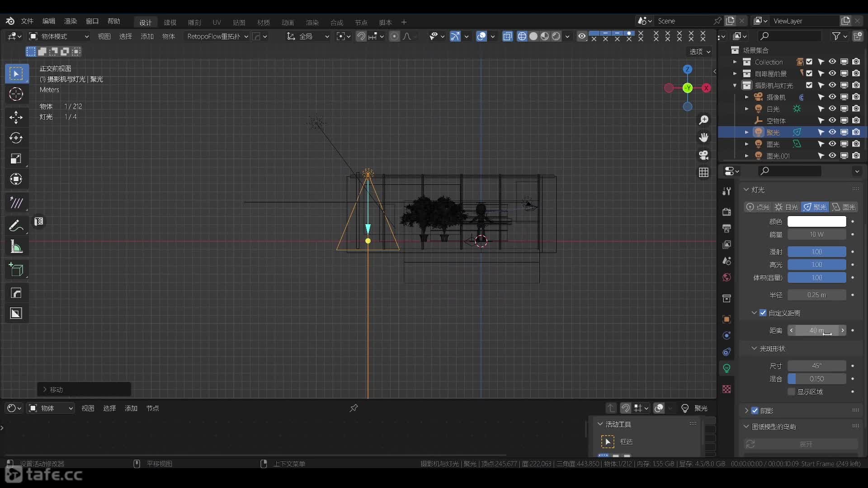Open the shading options dropdown arrow
Image resolution: width=868 pixels, height=488 pixels.
pos(567,36)
